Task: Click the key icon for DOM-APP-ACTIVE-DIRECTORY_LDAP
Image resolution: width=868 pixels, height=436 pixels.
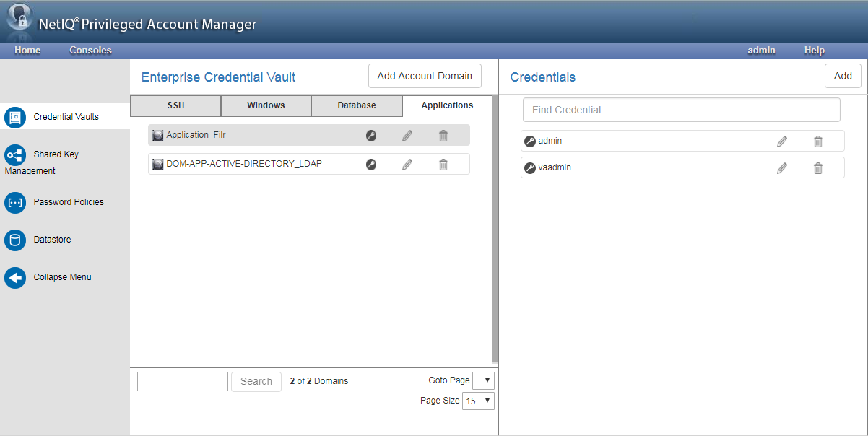Action: (371, 164)
